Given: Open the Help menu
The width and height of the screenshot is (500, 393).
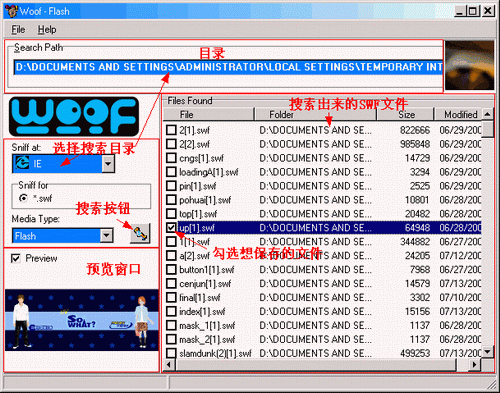Looking at the screenshot, I should (47, 30).
